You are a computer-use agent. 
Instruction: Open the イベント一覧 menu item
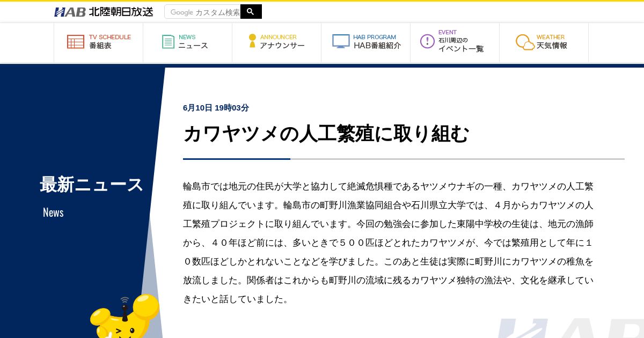point(455,42)
